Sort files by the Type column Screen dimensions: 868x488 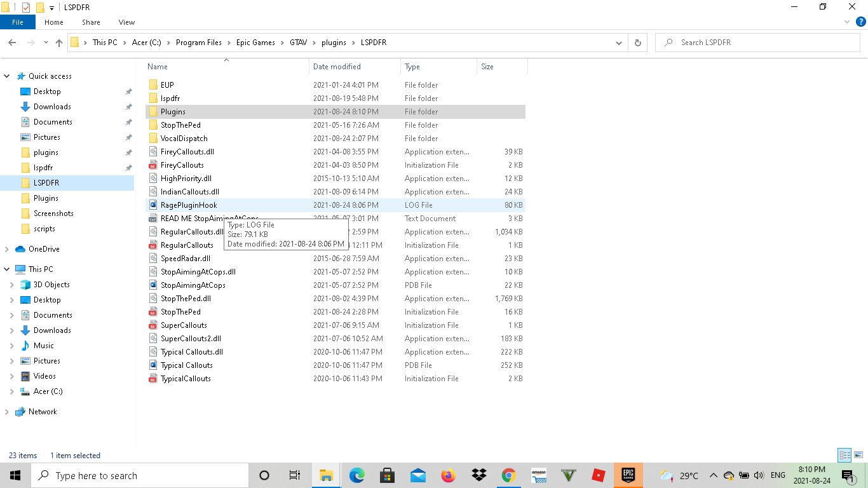click(438, 67)
